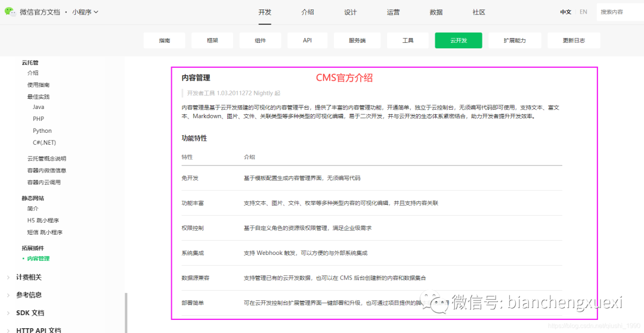Image resolution: width=644 pixels, height=333 pixels.
Task: Open the 扩展能力 tab
Action: point(515,41)
